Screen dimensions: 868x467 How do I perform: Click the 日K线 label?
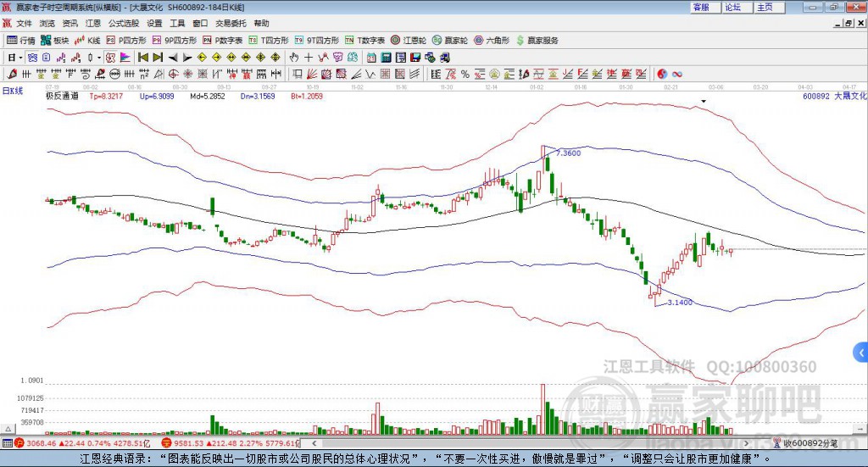click(12, 91)
